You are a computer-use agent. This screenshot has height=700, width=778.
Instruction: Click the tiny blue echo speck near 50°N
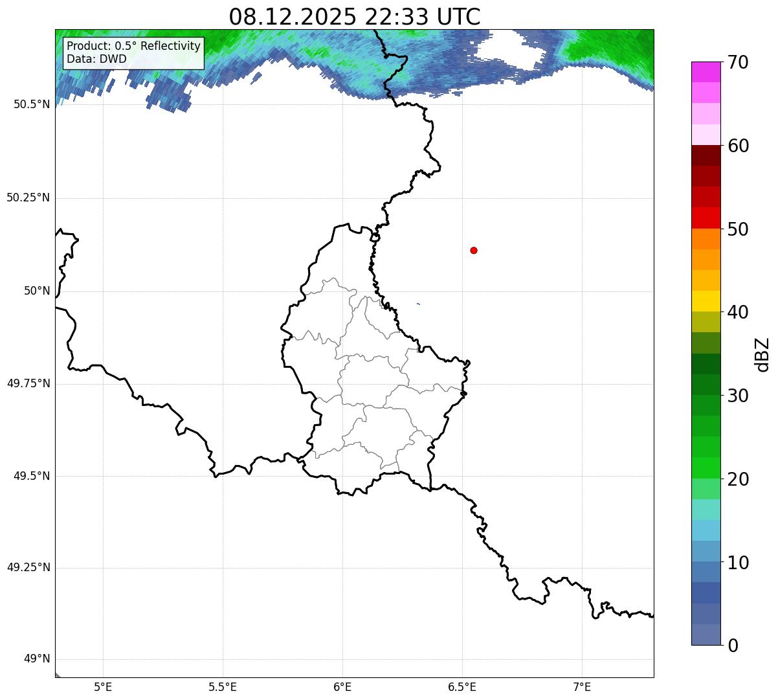coord(419,304)
